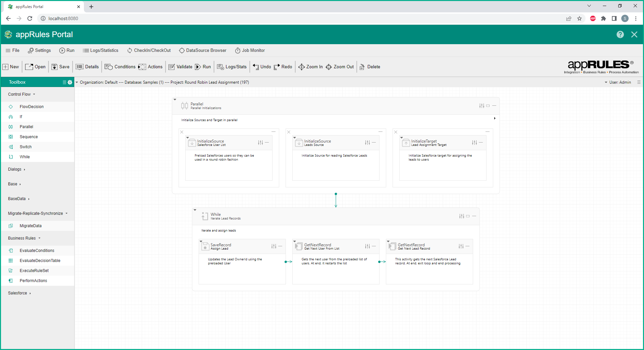The width and height of the screenshot is (644, 350).
Task: Open settings of the Parallel activity
Action: tap(481, 106)
